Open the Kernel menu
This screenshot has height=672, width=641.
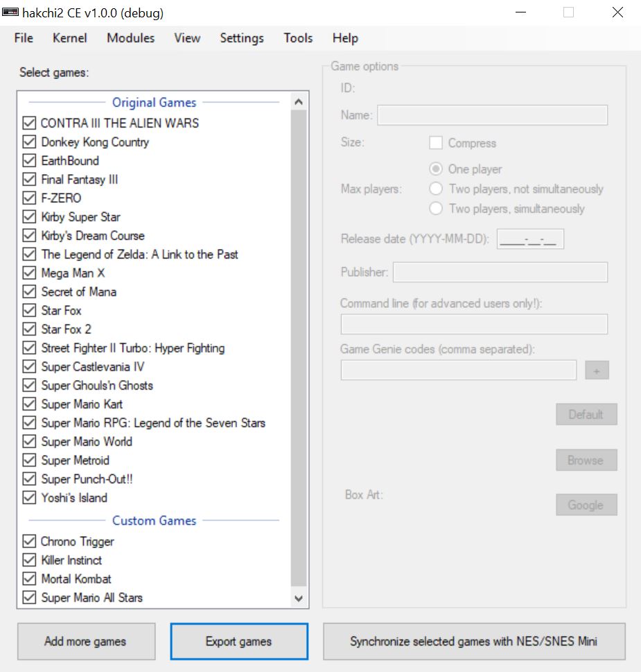(70, 38)
